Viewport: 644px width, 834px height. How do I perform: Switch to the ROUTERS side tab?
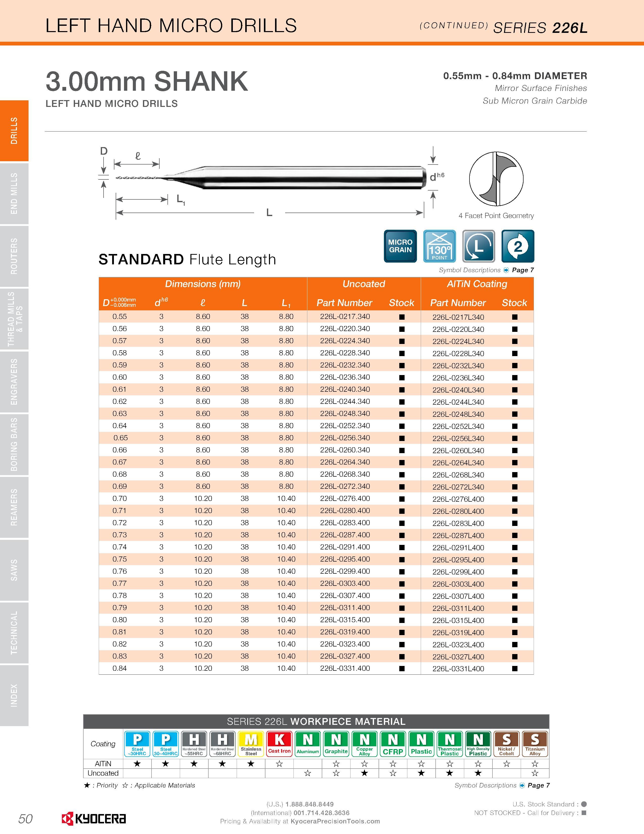click(14, 256)
